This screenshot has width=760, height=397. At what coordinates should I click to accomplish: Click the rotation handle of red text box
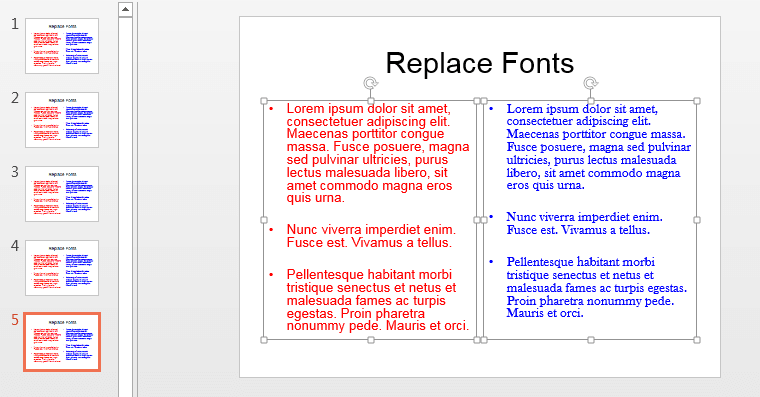click(371, 83)
